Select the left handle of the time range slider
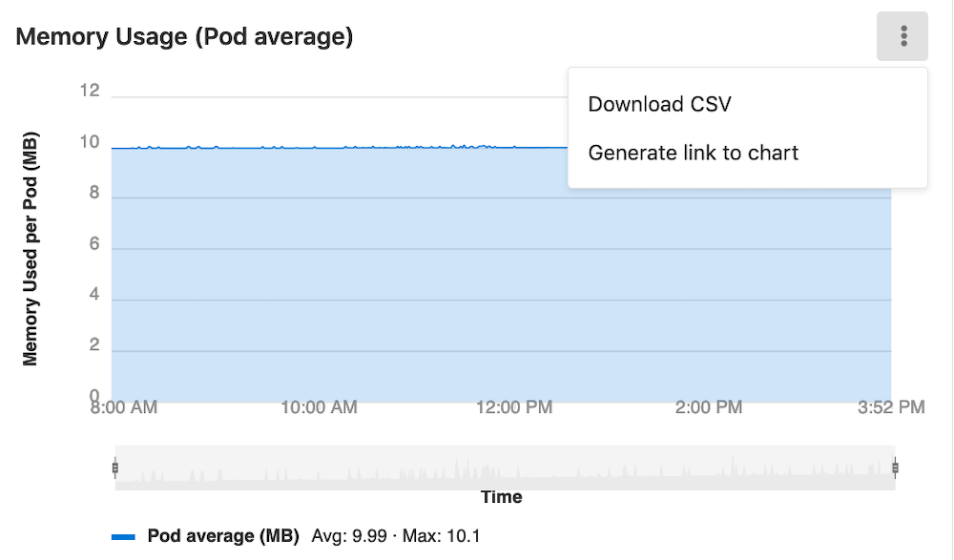The image size is (954, 560). [115, 467]
